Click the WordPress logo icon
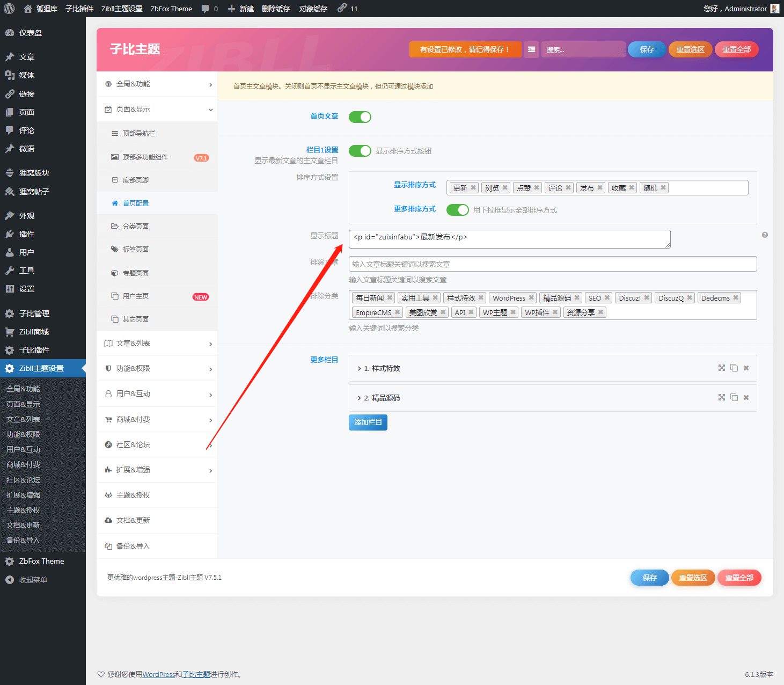Screen dimensions: 784x685 click(9, 9)
